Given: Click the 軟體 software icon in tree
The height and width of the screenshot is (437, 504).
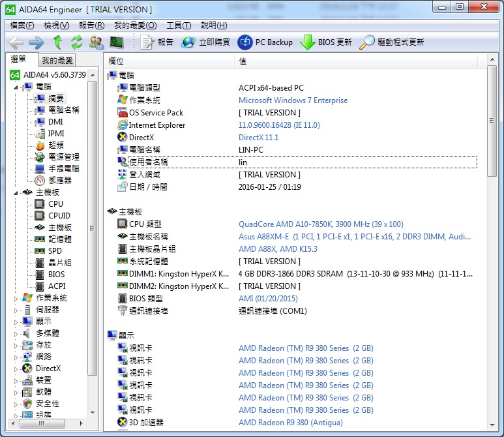Looking at the screenshot, I should point(27,392).
